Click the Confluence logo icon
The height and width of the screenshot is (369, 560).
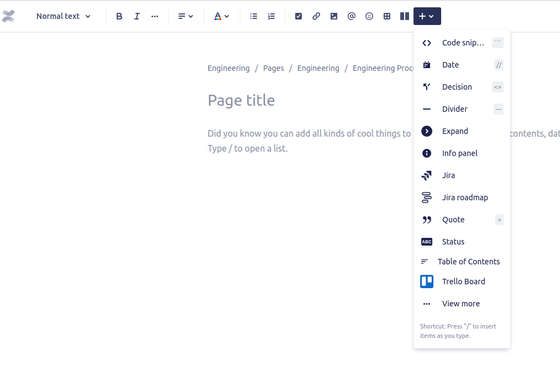point(8,16)
